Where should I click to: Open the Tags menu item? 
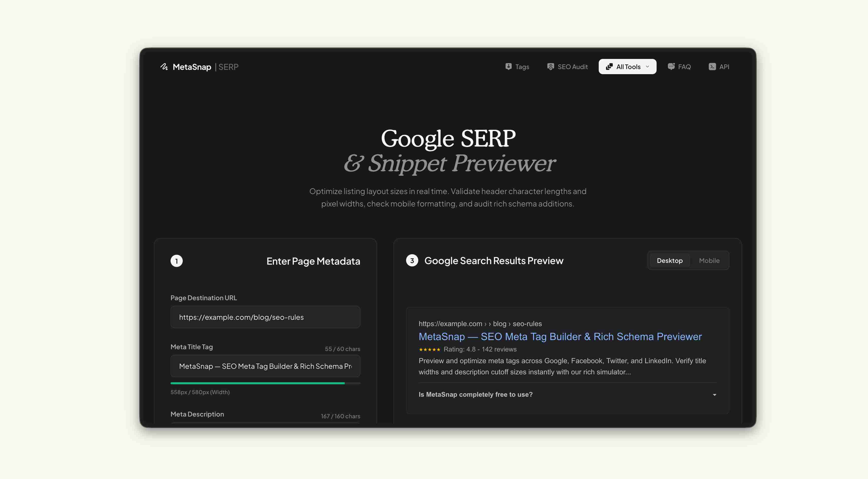pos(517,66)
